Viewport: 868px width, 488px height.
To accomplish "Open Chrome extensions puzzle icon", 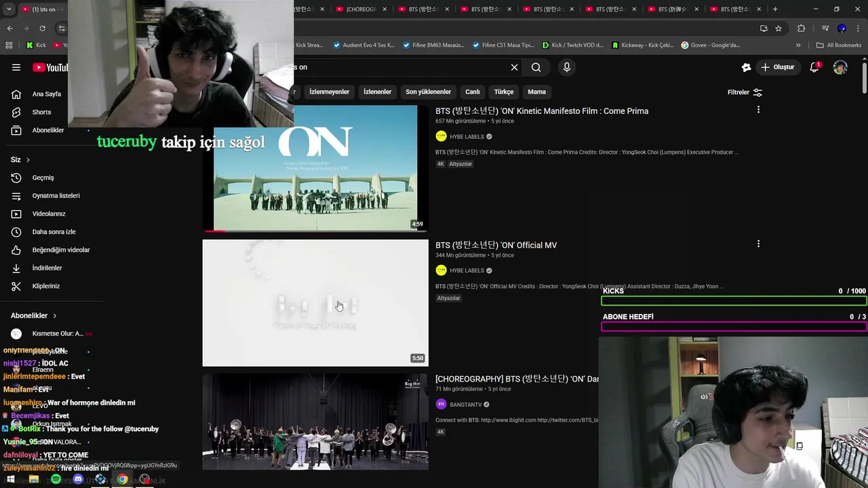I will coord(802,28).
